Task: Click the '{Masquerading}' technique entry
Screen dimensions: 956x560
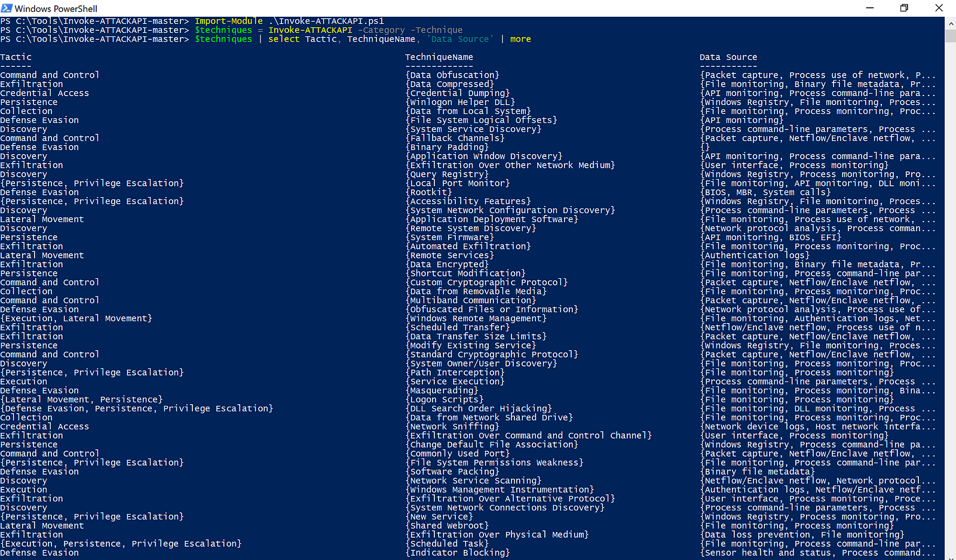Action: tap(442, 390)
